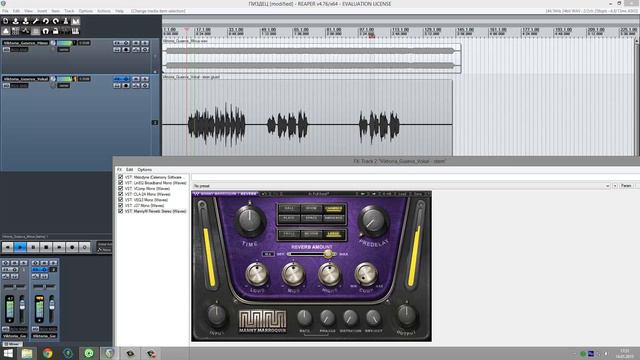Open the Actions menu
This screenshot has width=640, height=360.
[104, 11]
